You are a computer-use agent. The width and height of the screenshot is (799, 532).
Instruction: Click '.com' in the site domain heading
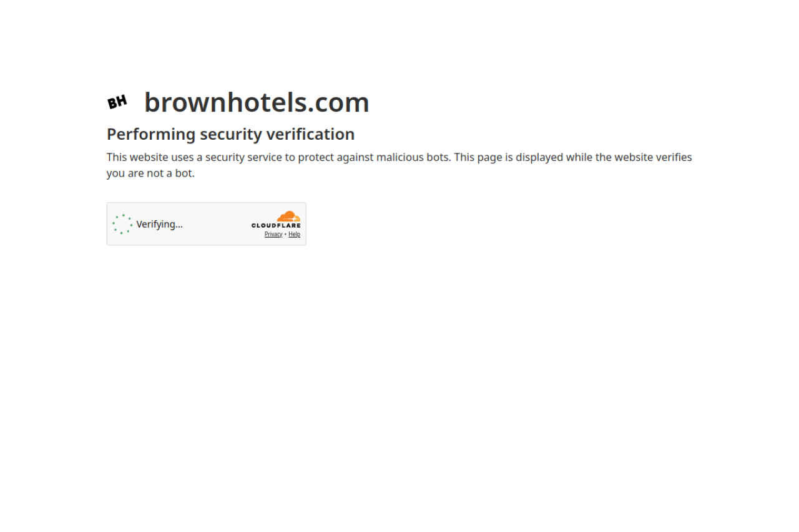338,102
